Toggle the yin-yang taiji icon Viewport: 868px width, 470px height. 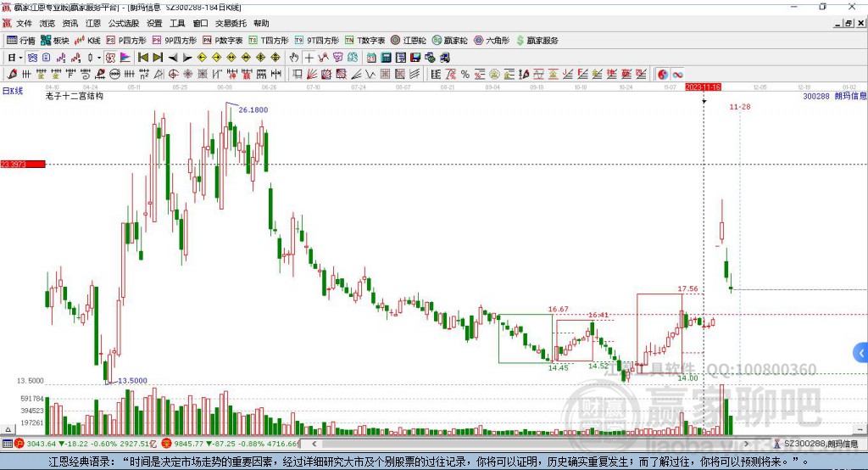pos(663,75)
